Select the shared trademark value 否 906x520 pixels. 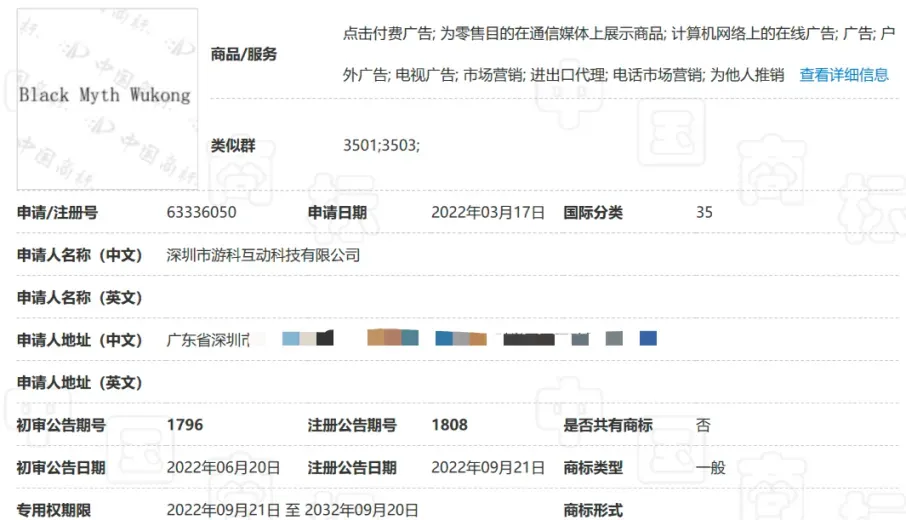click(703, 425)
